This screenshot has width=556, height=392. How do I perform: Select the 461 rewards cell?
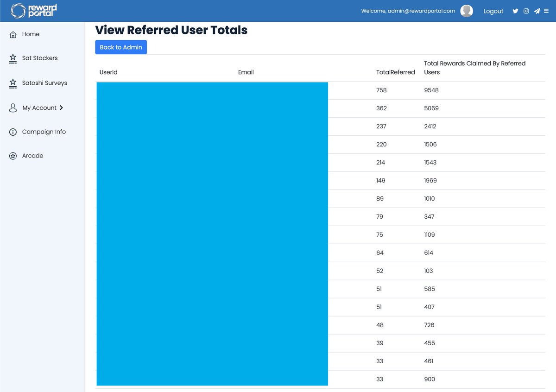pos(429,361)
